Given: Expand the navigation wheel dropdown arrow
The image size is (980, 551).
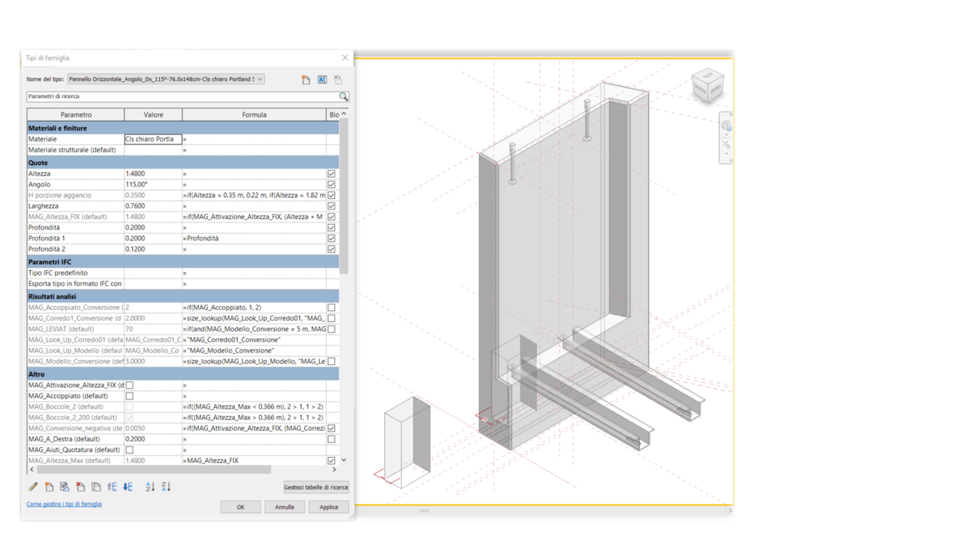Looking at the screenshot, I should (x=726, y=135).
